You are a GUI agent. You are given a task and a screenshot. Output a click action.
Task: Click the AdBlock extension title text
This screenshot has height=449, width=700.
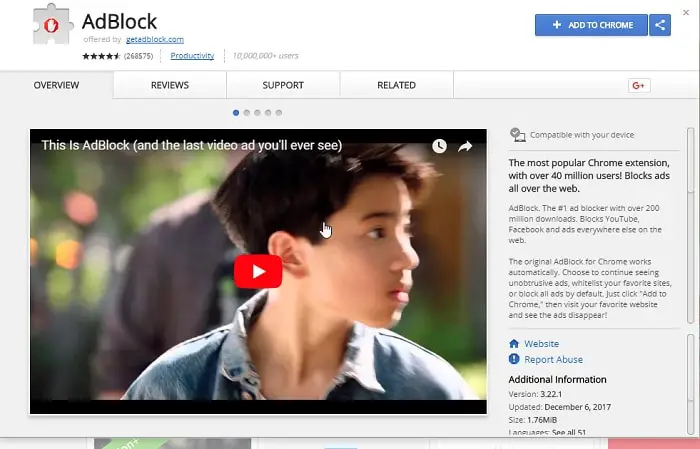click(119, 21)
